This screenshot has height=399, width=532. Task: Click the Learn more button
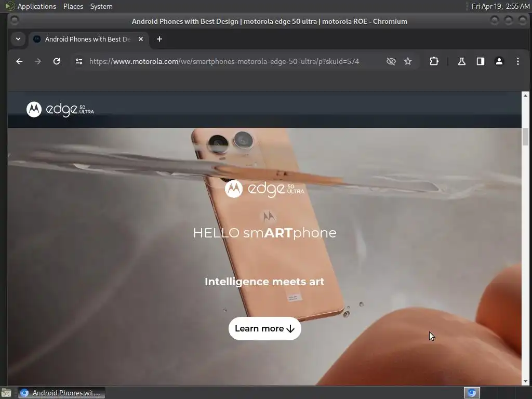pyautogui.click(x=264, y=328)
